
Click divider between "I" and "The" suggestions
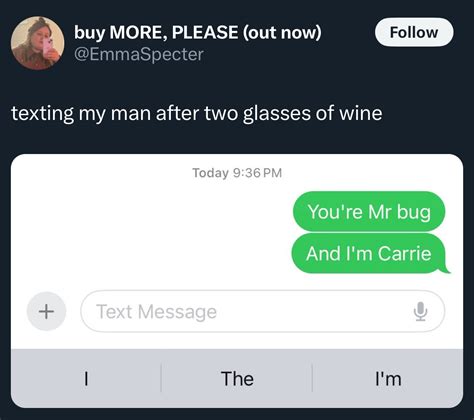(161, 378)
